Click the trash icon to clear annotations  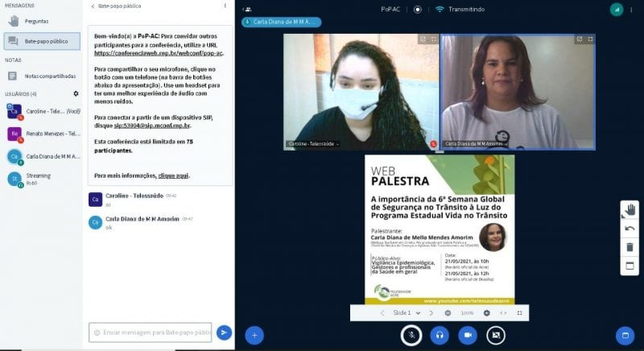click(630, 247)
